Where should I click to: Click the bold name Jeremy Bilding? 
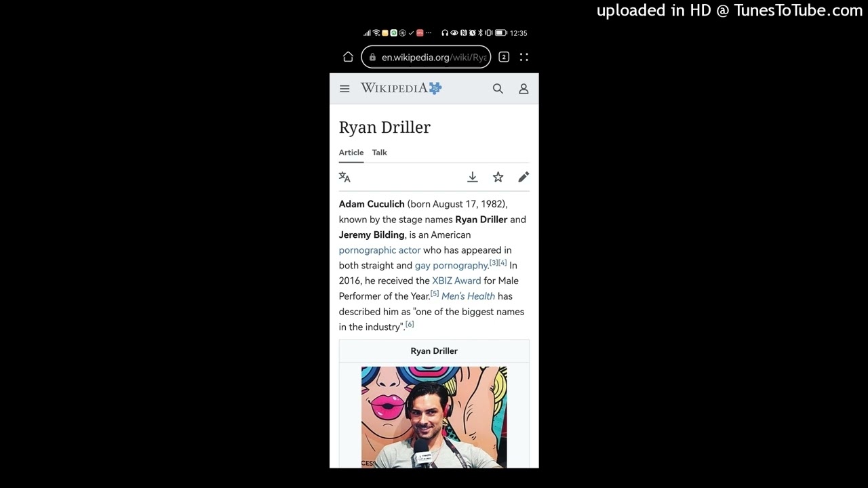click(372, 235)
